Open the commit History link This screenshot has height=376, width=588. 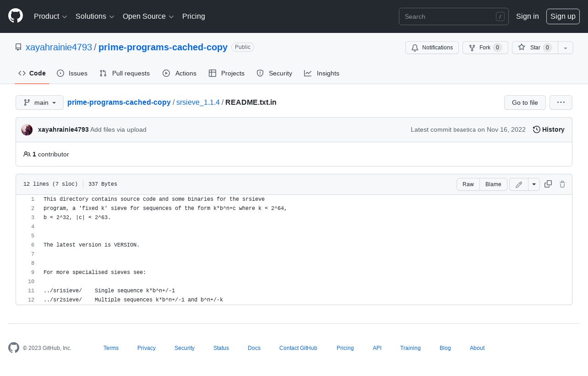click(549, 129)
